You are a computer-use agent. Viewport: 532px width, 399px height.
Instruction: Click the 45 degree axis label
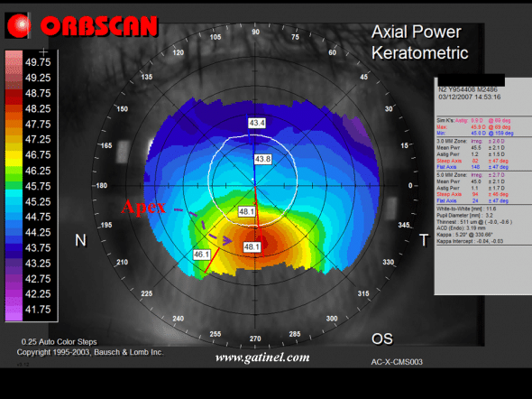pyautogui.click(x=363, y=77)
